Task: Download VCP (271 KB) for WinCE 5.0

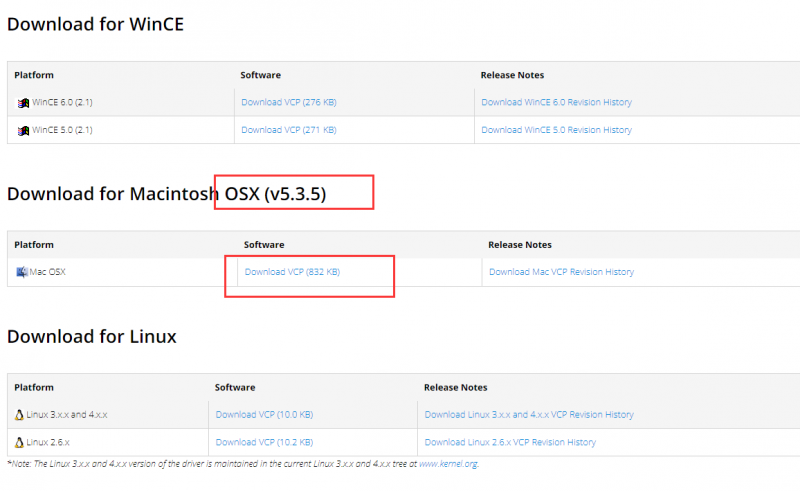Action: (x=288, y=130)
